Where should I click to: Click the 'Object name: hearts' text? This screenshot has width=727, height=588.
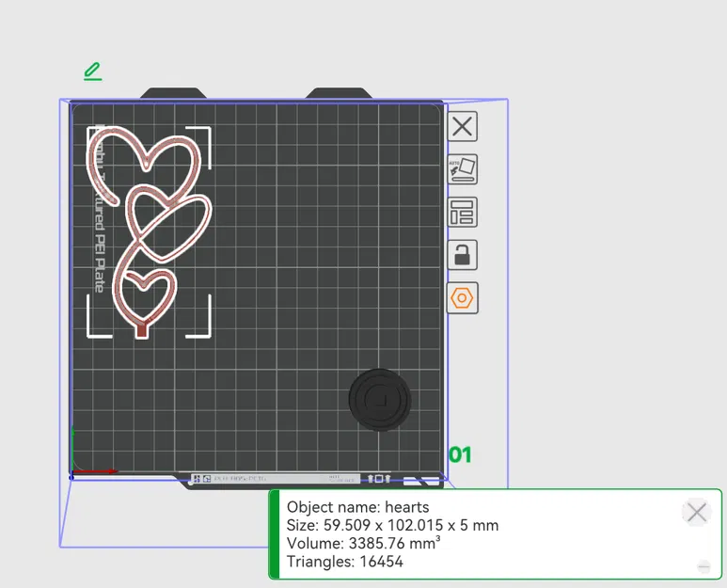click(x=358, y=507)
